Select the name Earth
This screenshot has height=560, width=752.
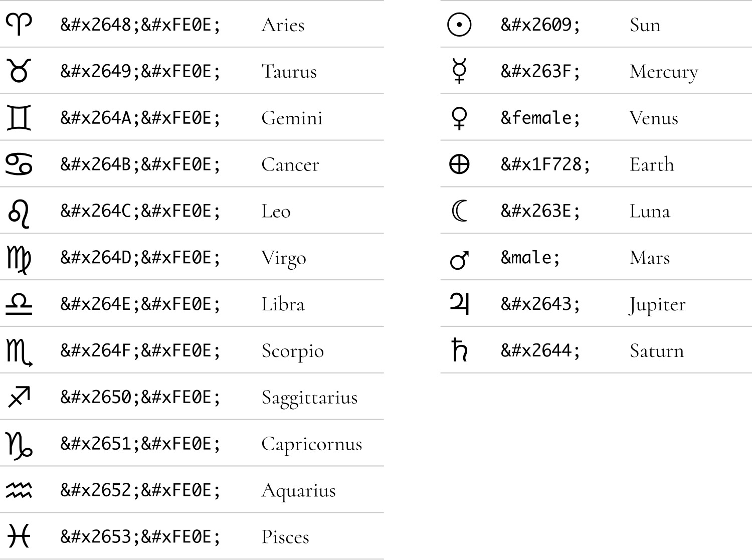652,165
